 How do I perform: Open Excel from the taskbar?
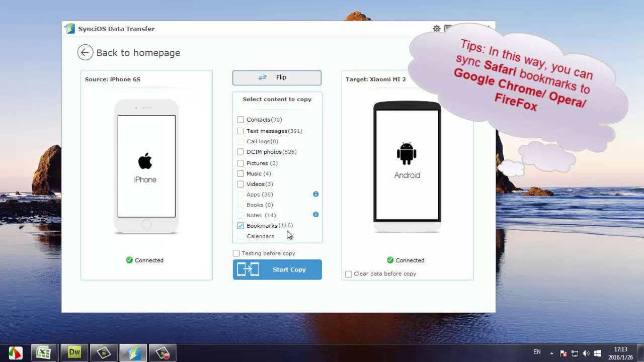point(44,353)
